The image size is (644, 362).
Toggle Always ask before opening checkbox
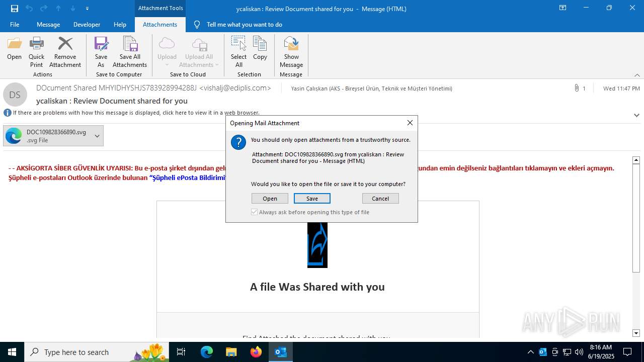coord(254,212)
